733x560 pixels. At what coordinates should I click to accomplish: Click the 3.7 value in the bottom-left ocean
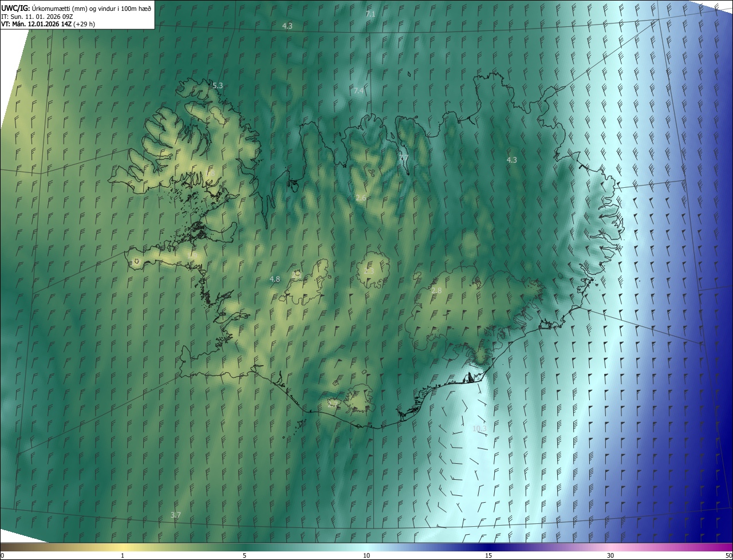pyautogui.click(x=176, y=515)
